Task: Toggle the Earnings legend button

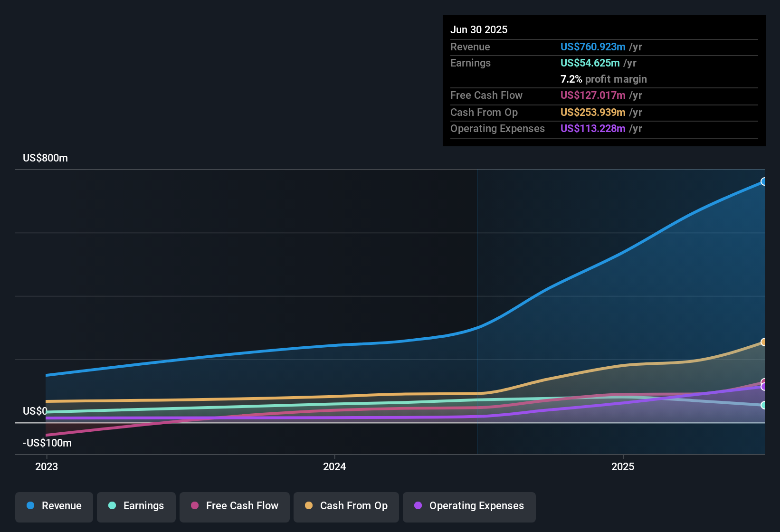Action: pos(136,507)
